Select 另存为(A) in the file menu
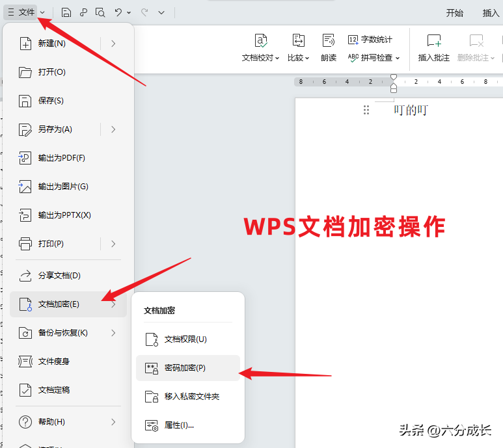Viewport: 503px width, 448px height. [55, 129]
